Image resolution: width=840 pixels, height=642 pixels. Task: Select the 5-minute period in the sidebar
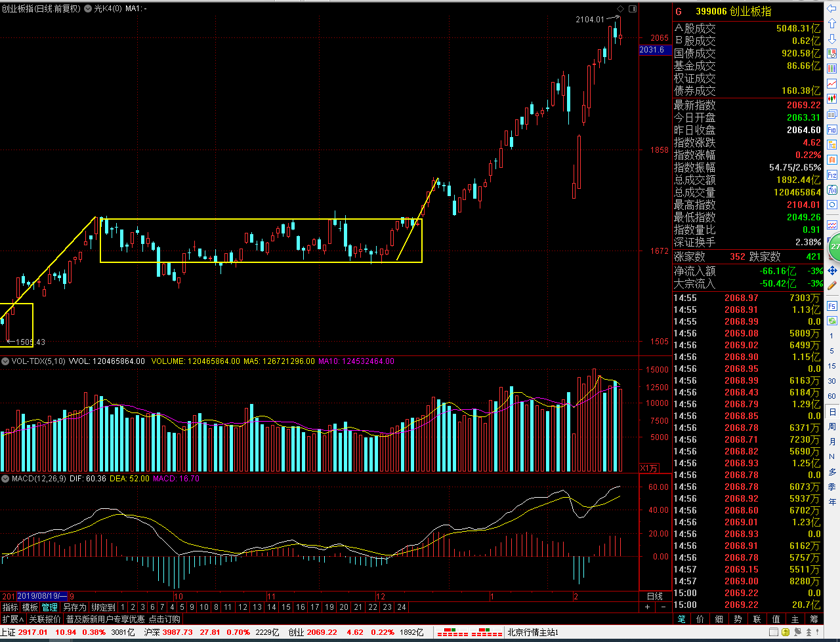click(x=832, y=351)
